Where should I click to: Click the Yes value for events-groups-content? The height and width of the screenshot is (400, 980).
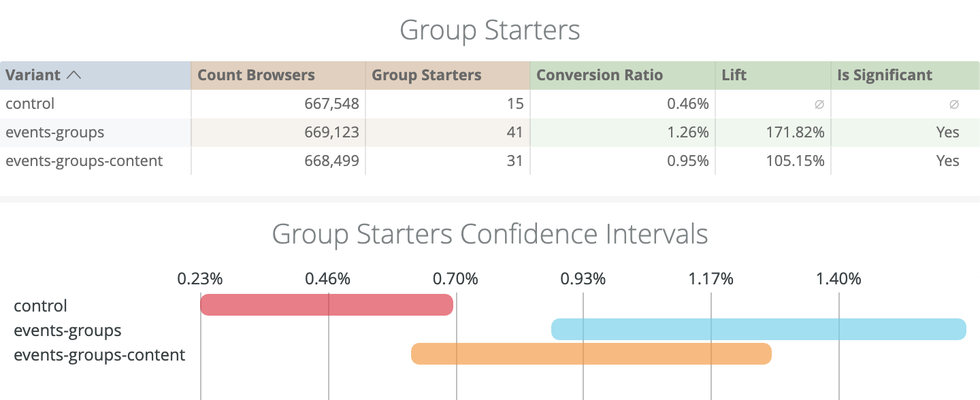tap(947, 161)
